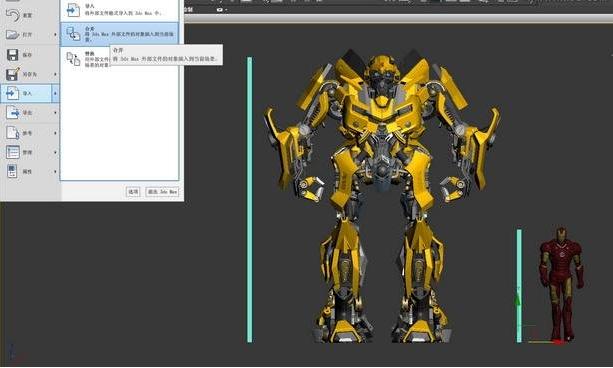This screenshot has width=613, height=368.
Task: Open the 属性 (Properties) entry
Action: pos(29,171)
